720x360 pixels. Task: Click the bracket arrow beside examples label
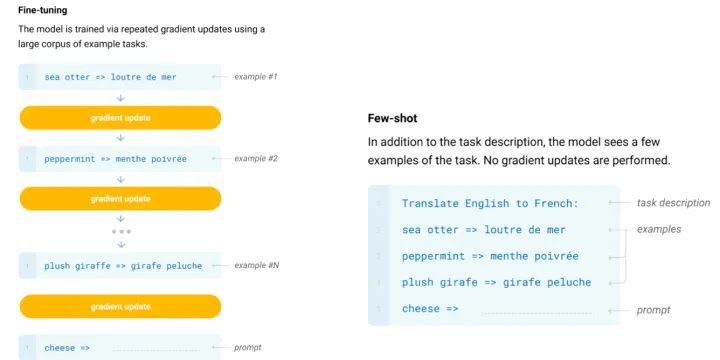point(618,256)
